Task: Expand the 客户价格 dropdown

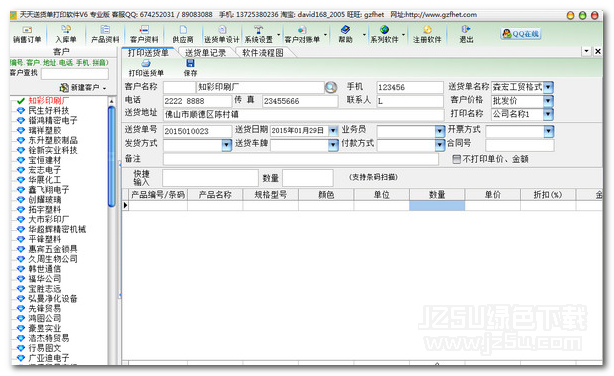Action: pos(548,101)
